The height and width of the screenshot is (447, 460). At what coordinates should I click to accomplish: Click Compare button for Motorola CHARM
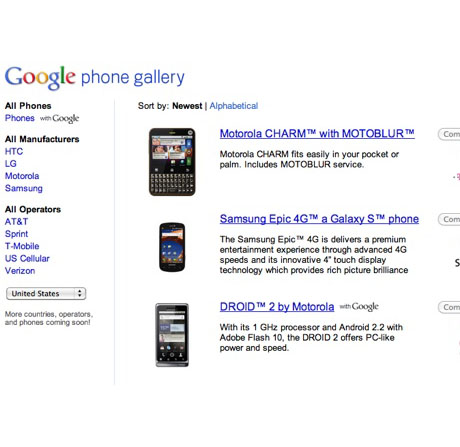click(449, 134)
